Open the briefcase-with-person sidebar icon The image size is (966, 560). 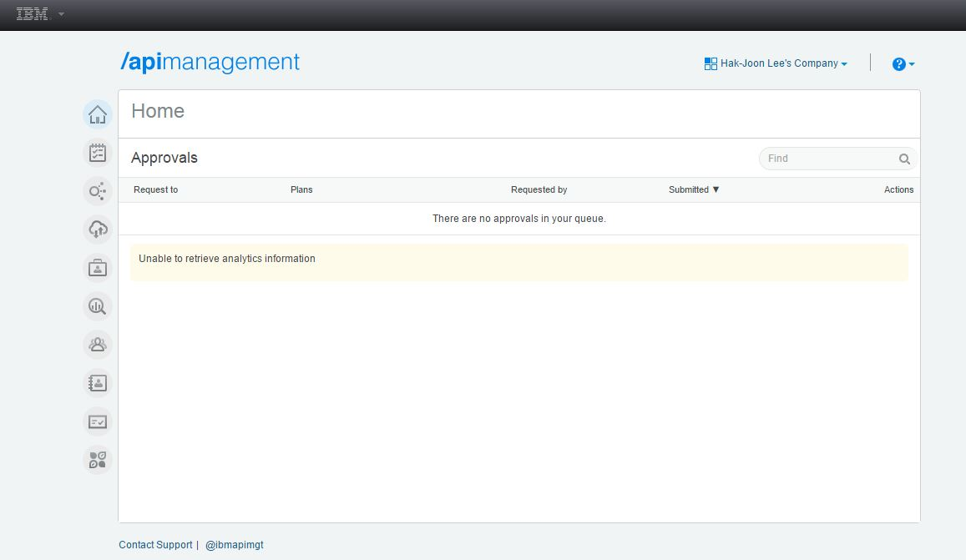pos(98,268)
